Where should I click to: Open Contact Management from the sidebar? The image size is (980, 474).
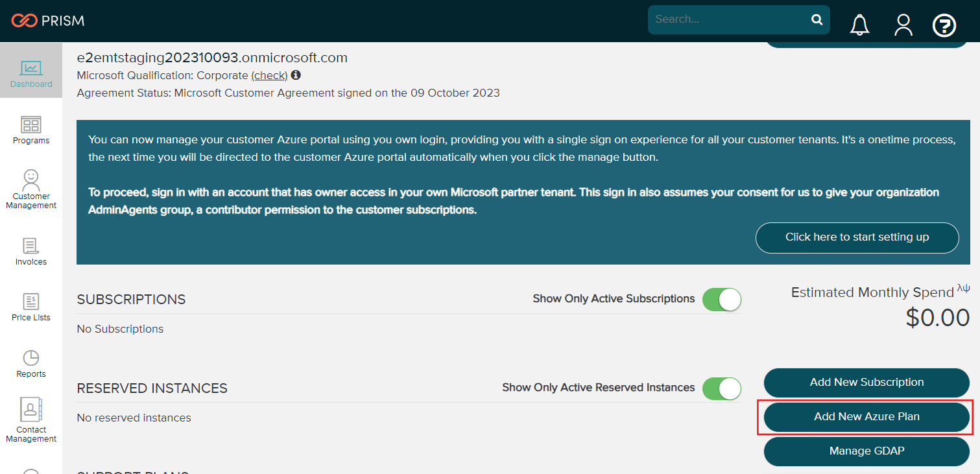pyautogui.click(x=31, y=420)
